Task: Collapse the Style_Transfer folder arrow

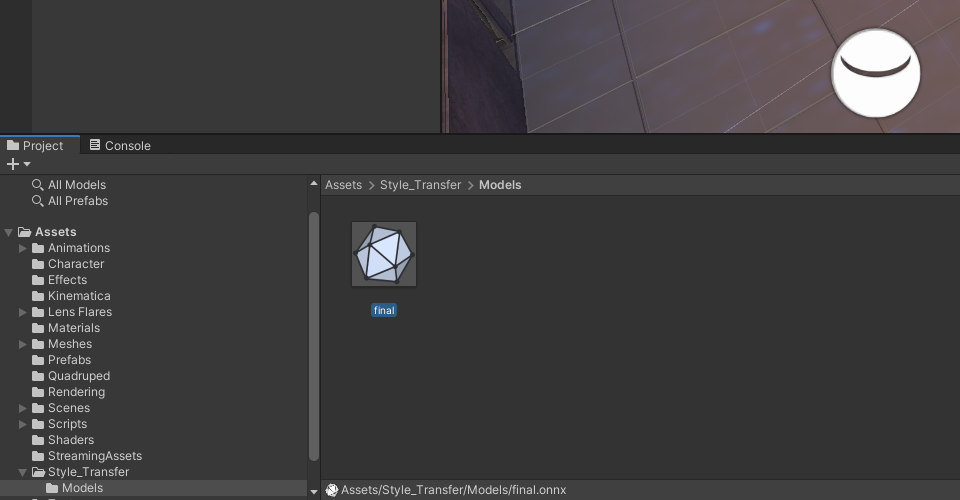Action: pos(23,472)
